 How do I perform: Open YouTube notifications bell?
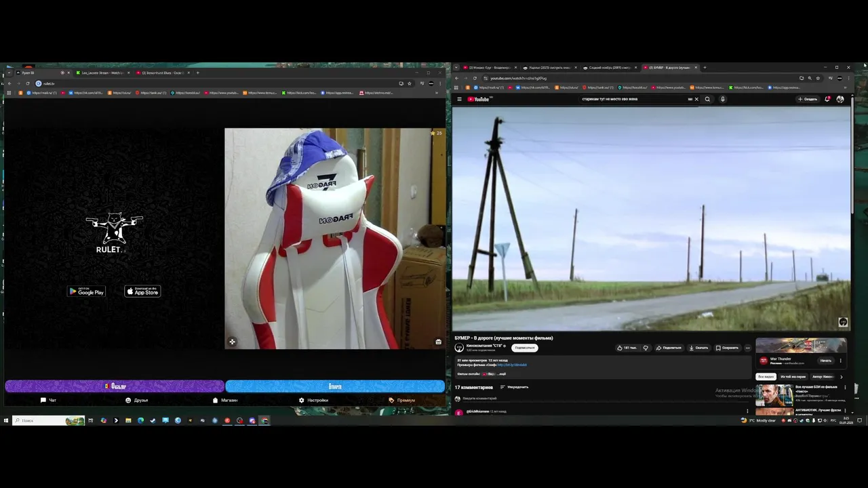coord(827,99)
